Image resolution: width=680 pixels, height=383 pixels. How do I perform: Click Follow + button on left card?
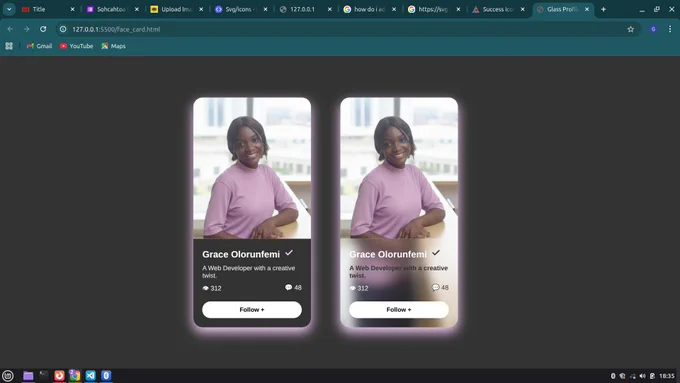pos(252,310)
